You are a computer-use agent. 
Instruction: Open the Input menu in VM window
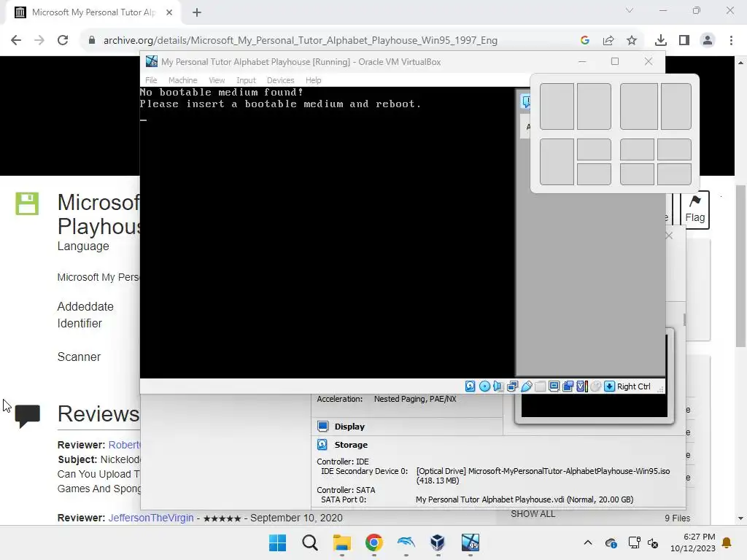[246, 80]
